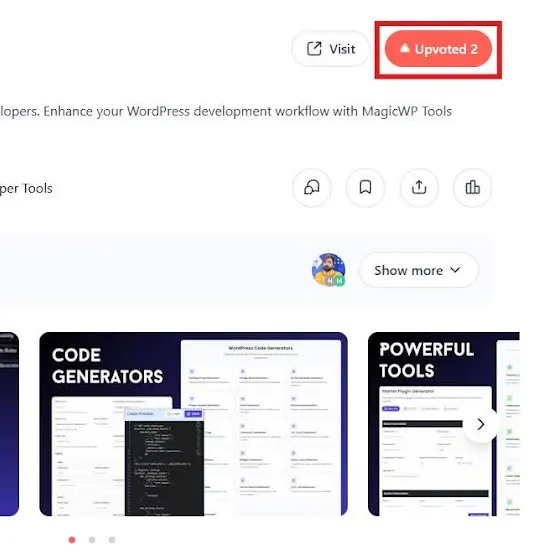Open the comments discussion icon

pos(312,188)
